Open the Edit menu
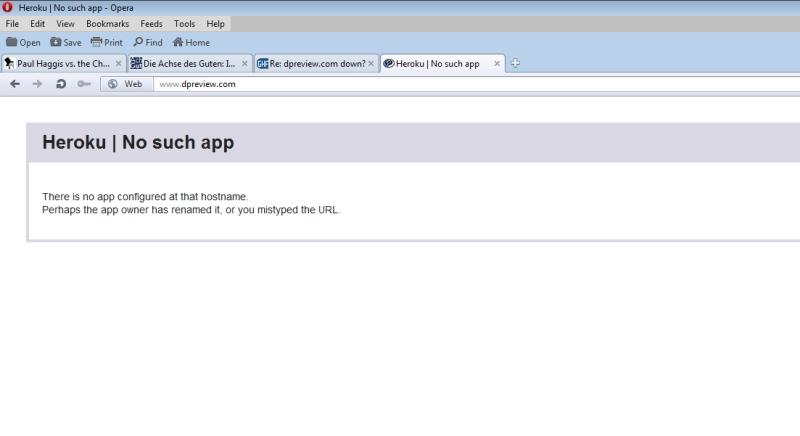 pos(37,24)
